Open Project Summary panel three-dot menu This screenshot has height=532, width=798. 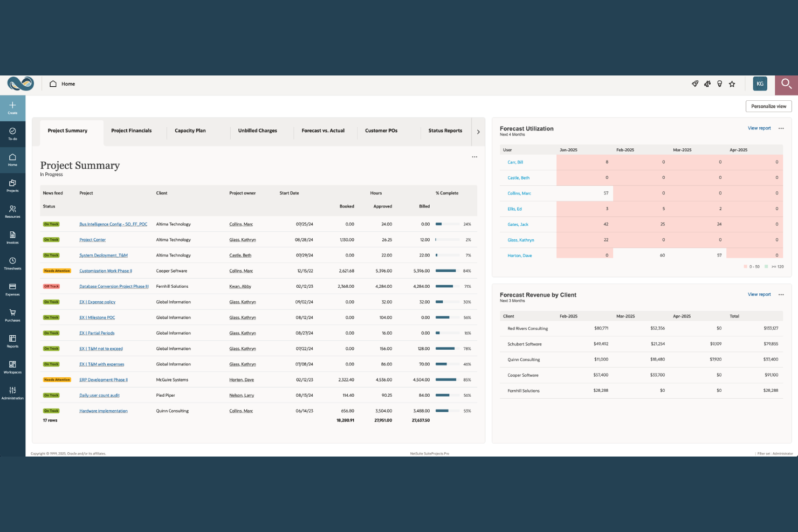coord(474,157)
